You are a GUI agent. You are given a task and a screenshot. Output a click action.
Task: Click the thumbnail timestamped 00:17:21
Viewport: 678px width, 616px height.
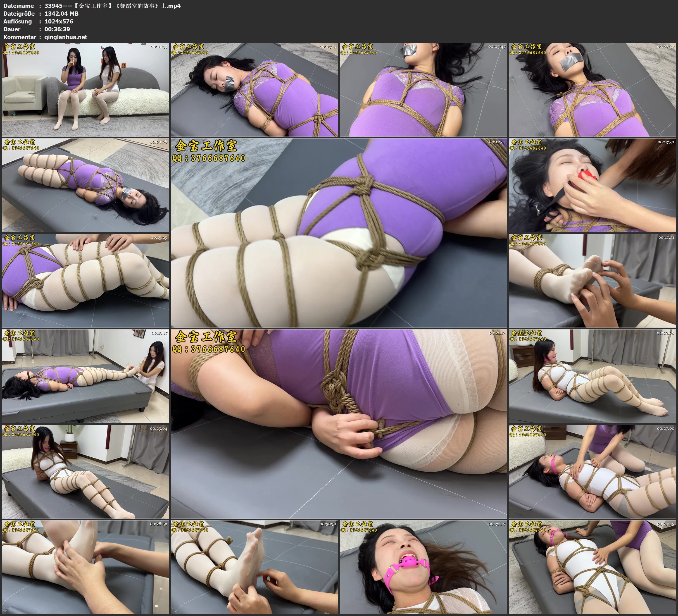(x=592, y=281)
